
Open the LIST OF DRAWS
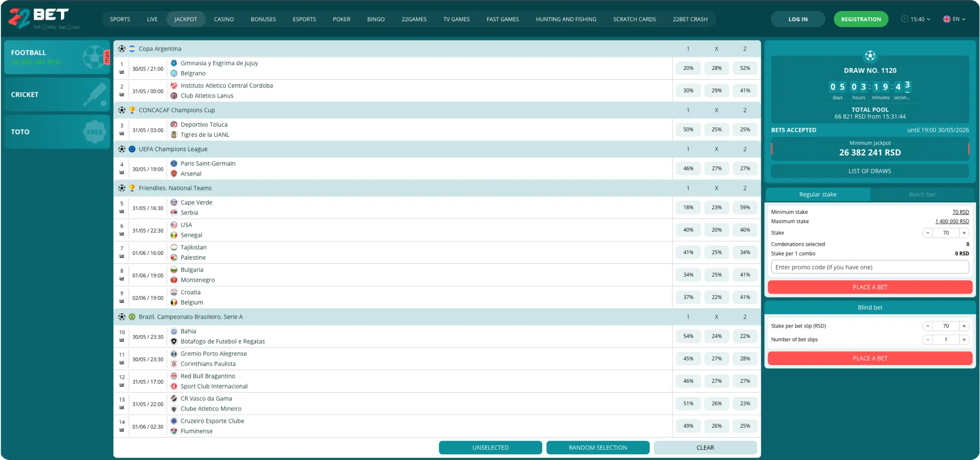[870, 171]
